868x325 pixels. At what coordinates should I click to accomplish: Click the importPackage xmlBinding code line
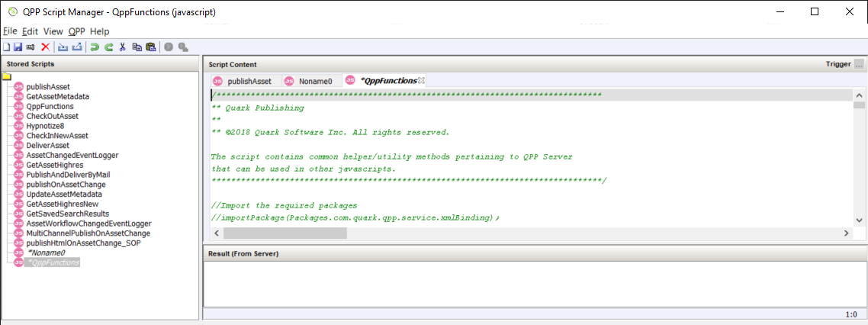click(356, 218)
